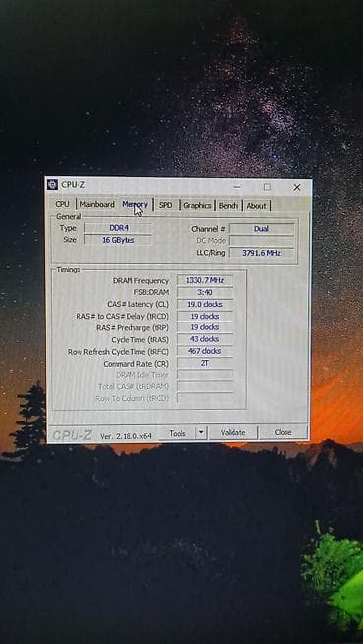Viewport: 363px width, 644px height.
Task: Expand the Tools dropdown arrow
Action: coord(201,433)
